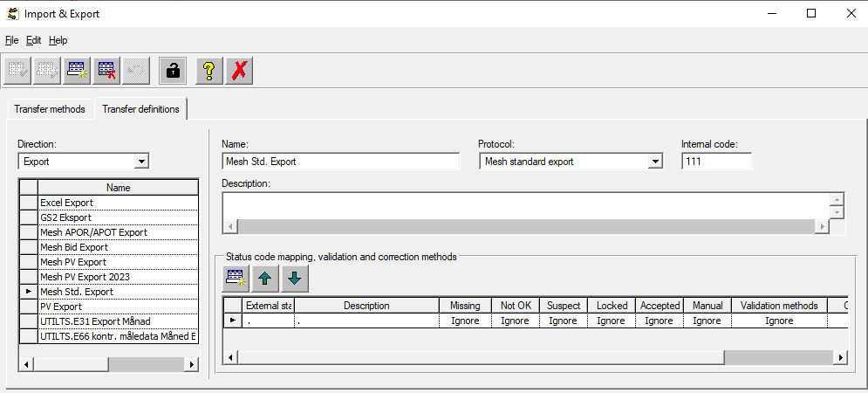The height and width of the screenshot is (393, 868).
Task: Click the Locked column header
Action: tap(612, 306)
